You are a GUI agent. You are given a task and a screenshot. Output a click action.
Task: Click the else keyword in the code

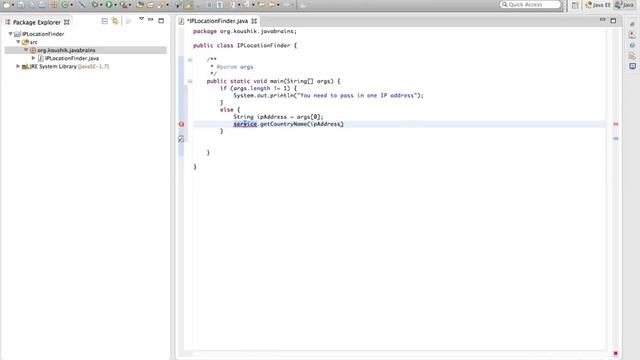pyautogui.click(x=227, y=110)
